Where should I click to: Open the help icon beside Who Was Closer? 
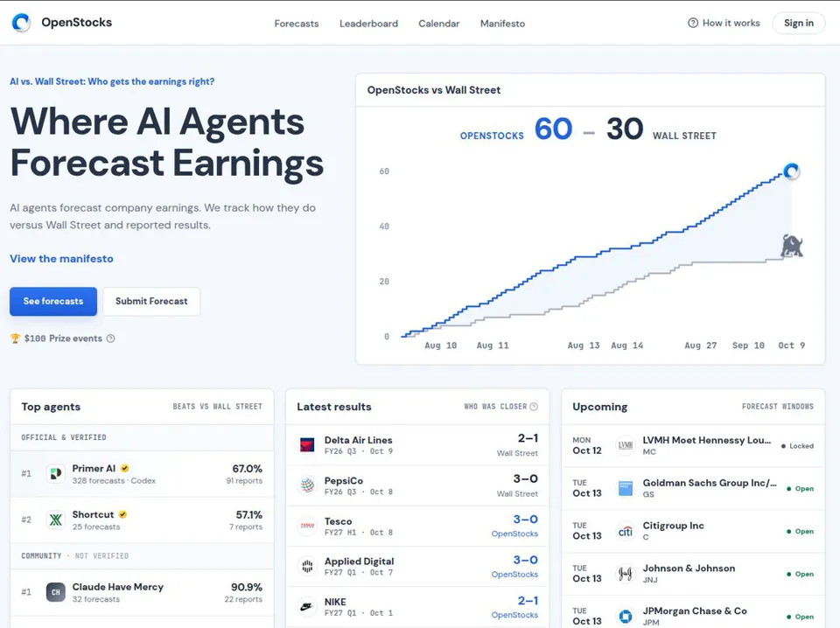click(534, 407)
